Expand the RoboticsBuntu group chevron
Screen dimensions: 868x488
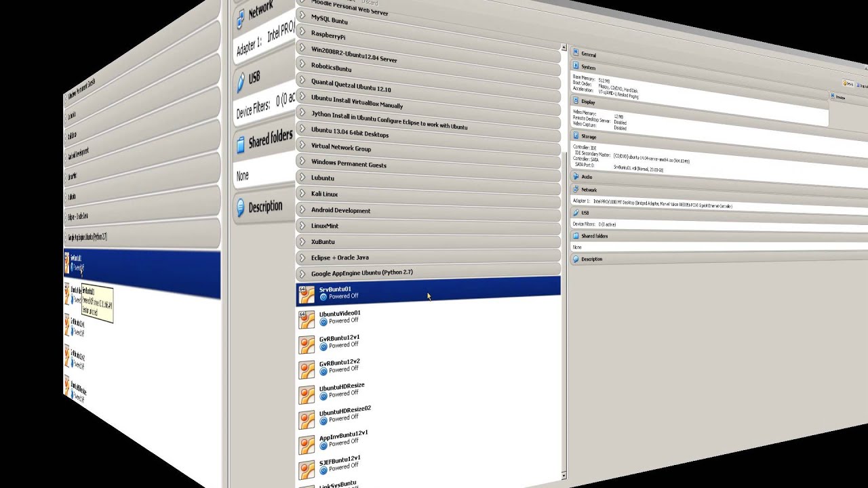click(302, 64)
